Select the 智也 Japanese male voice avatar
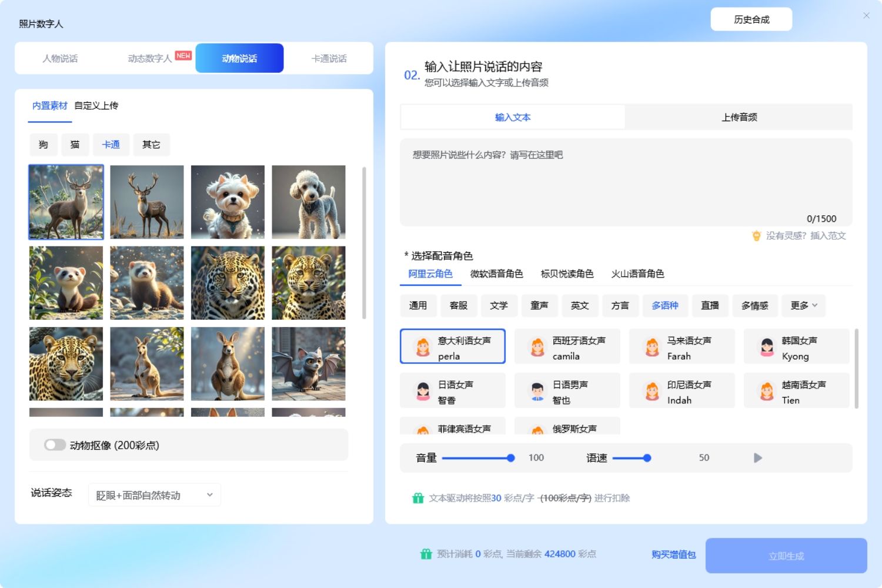The height and width of the screenshot is (588, 882). (567, 390)
